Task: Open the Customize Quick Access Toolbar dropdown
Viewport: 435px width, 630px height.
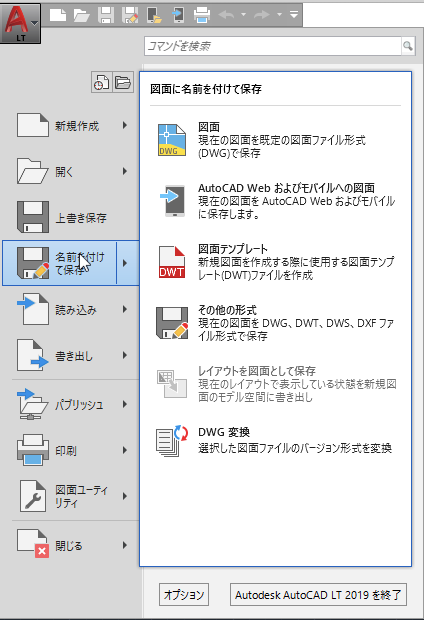Action: point(294,15)
